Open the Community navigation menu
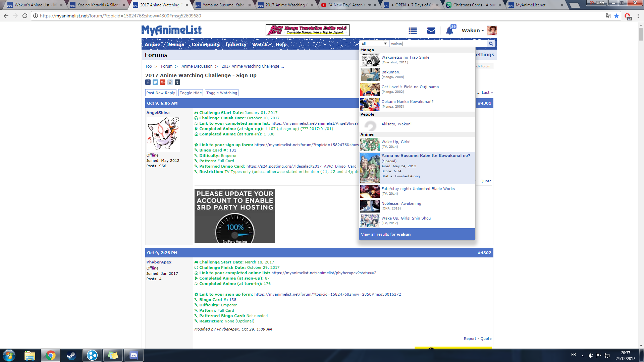 (206, 44)
